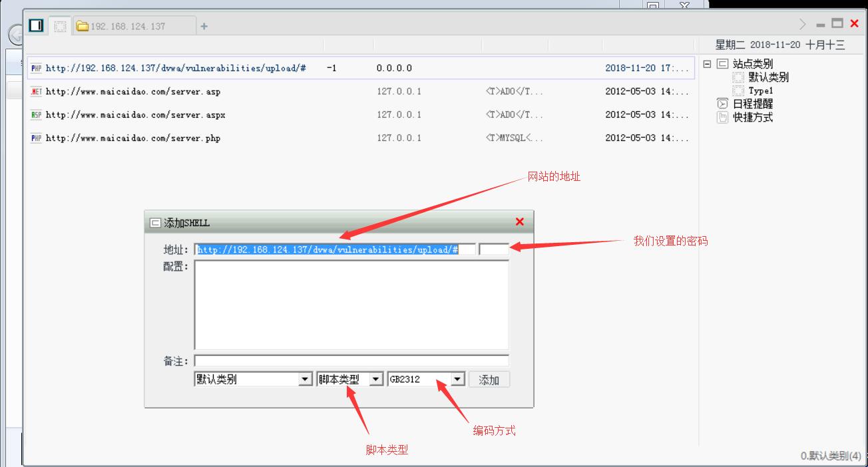Close the main window with the red X
This screenshot has height=467, width=868.
tap(855, 23)
